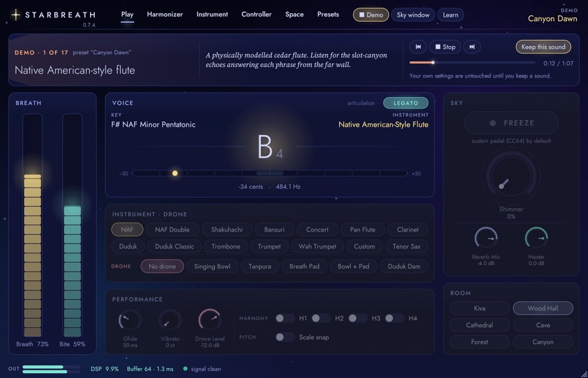588x378 pixels.
Task: Switch the Legato articulation mode
Action: click(x=406, y=103)
